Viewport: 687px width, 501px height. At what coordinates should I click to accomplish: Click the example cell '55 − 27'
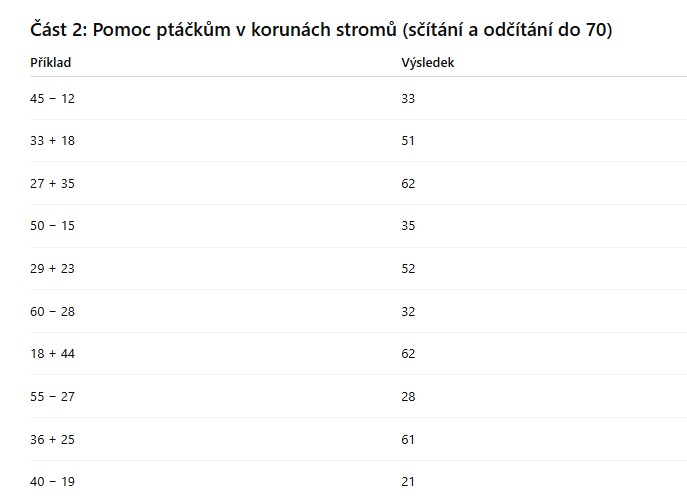click(x=53, y=396)
